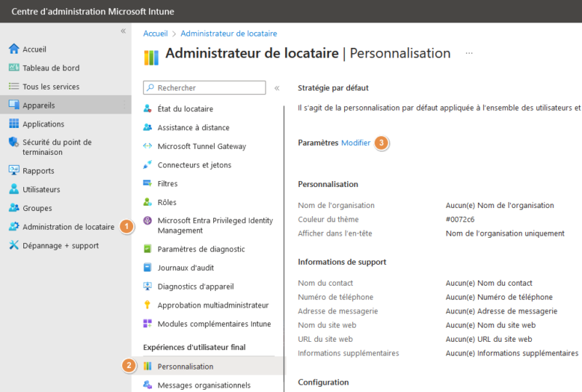The image size is (582, 392).
Task: Click the Diagnostics d'appareil icon
Action: [148, 286]
